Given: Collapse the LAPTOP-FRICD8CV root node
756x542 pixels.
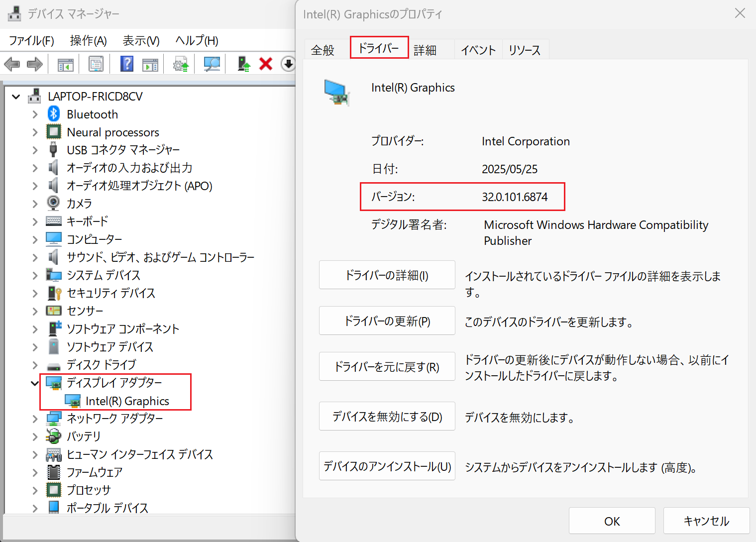Looking at the screenshot, I should pos(16,97).
